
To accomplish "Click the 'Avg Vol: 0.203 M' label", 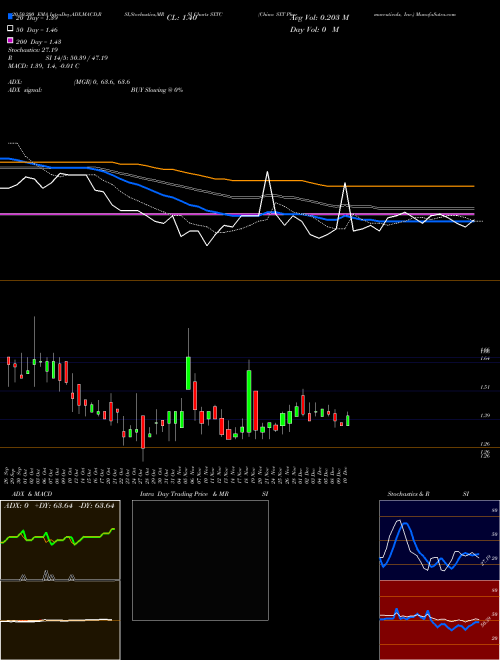I will coord(319,18).
